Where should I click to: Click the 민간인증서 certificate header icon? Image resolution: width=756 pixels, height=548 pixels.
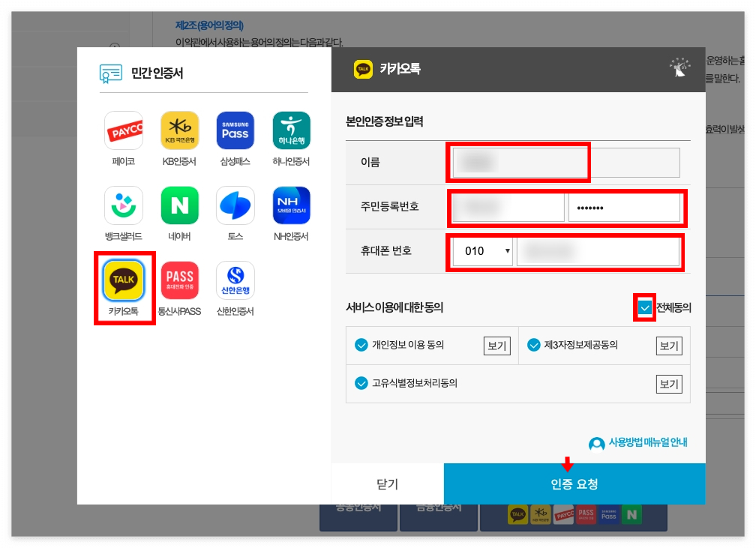point(111,73)
